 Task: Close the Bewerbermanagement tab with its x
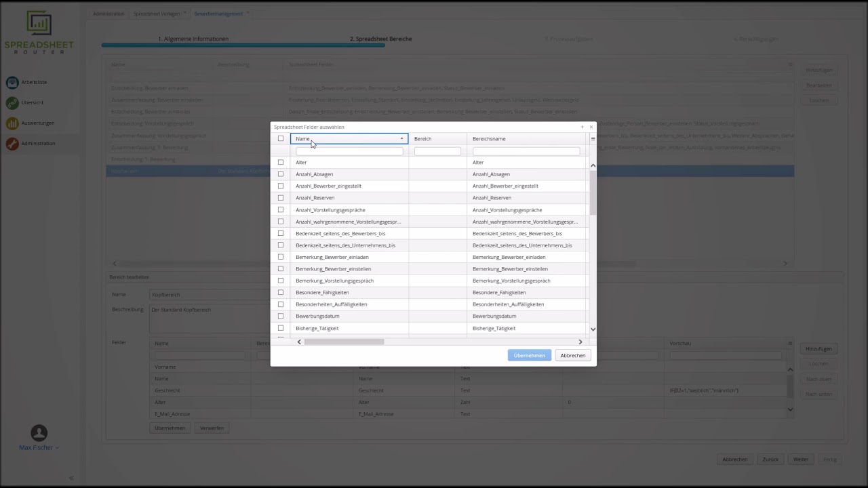click(248, 13)
